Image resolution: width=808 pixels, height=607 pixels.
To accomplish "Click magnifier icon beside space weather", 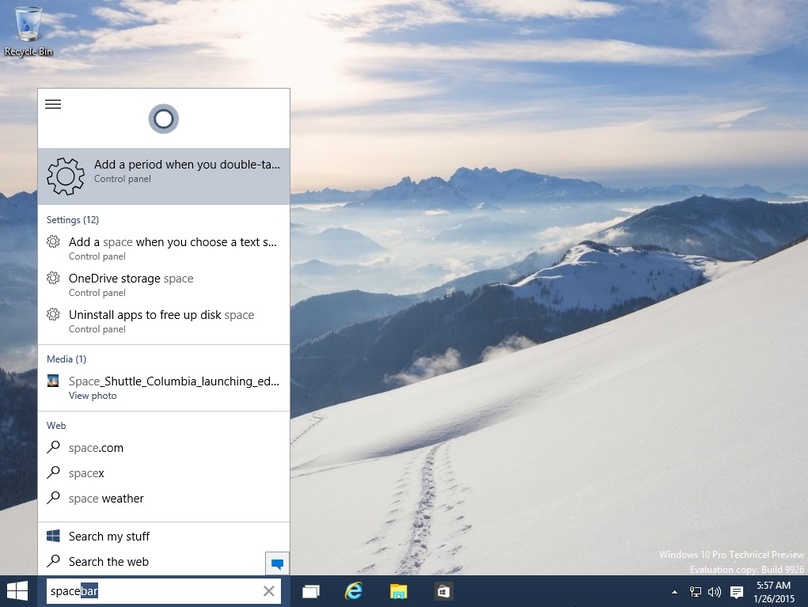I will tap(53, 498).
